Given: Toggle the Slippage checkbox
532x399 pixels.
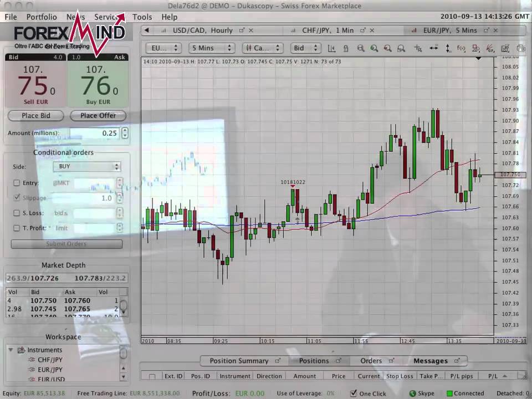Looking at the screenshot, I should pos(16,197).
